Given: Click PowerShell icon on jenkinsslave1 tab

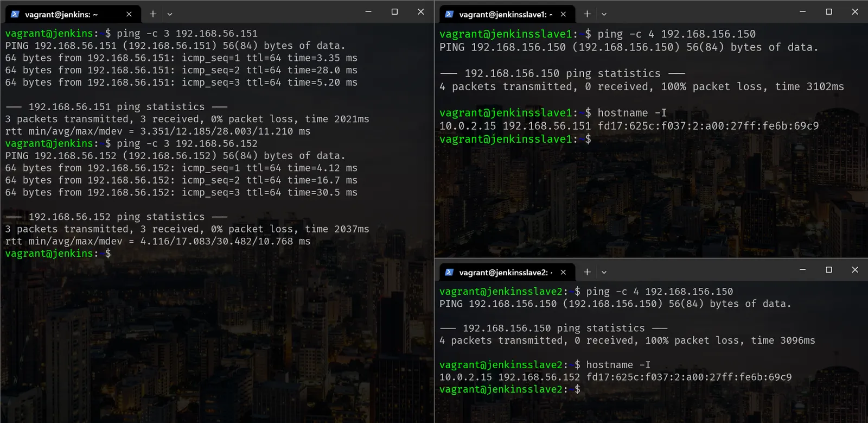Looking at the screenshot, I should coord(449,14).
